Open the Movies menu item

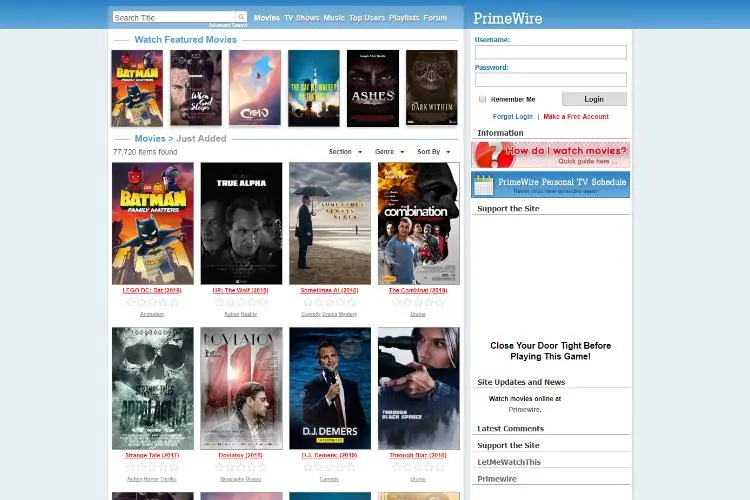[x=266, y=18]
